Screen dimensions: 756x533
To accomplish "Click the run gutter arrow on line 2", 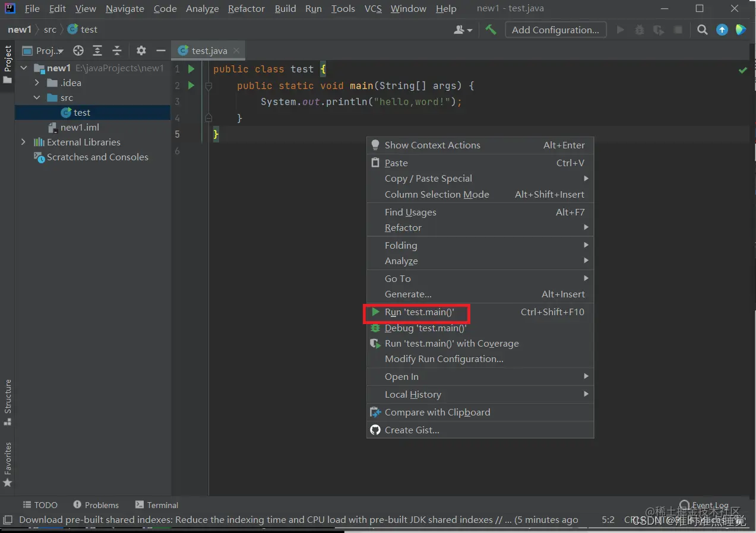I will [191, 85].
